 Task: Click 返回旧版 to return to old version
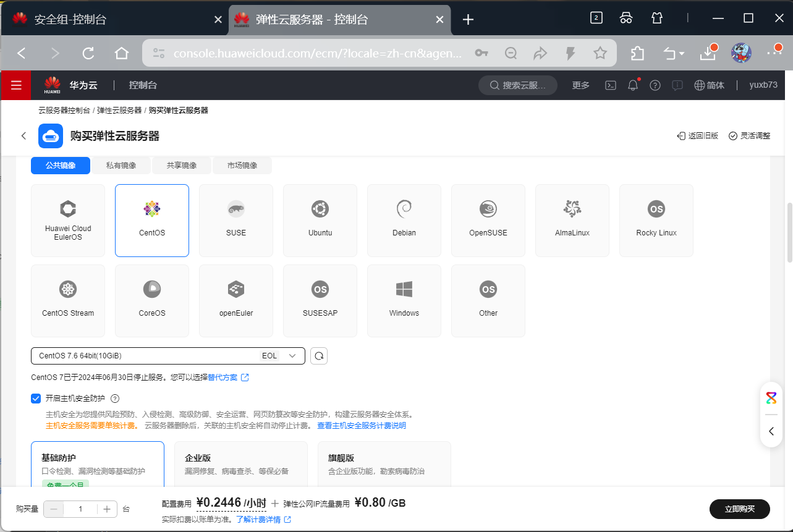(698, 136)
